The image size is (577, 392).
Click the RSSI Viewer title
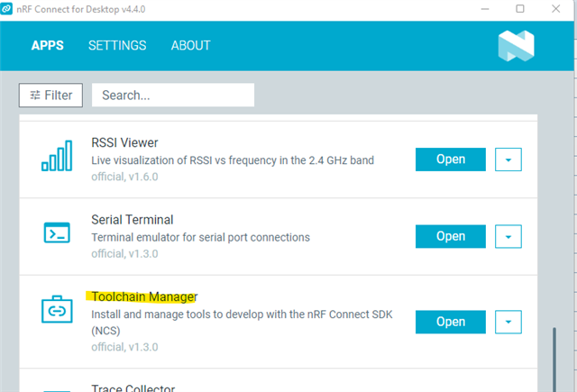point(124,142)
